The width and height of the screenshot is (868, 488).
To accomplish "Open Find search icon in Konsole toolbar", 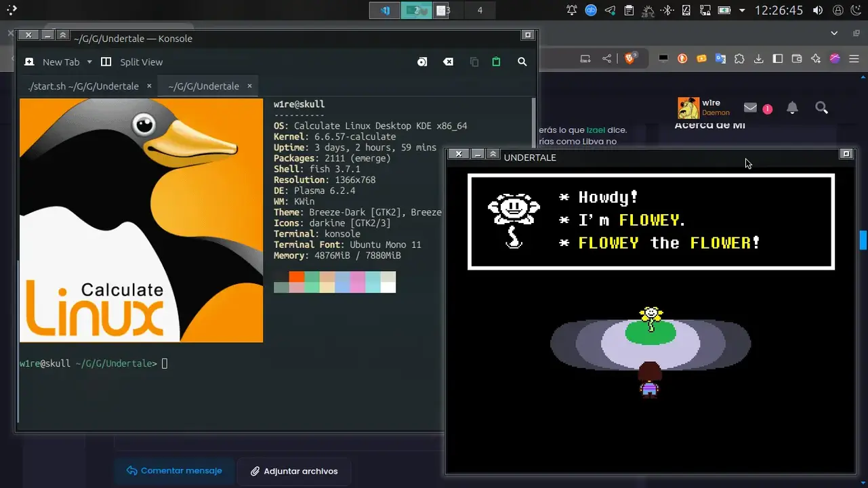I will pyautogui.click(x=522, y=62).
